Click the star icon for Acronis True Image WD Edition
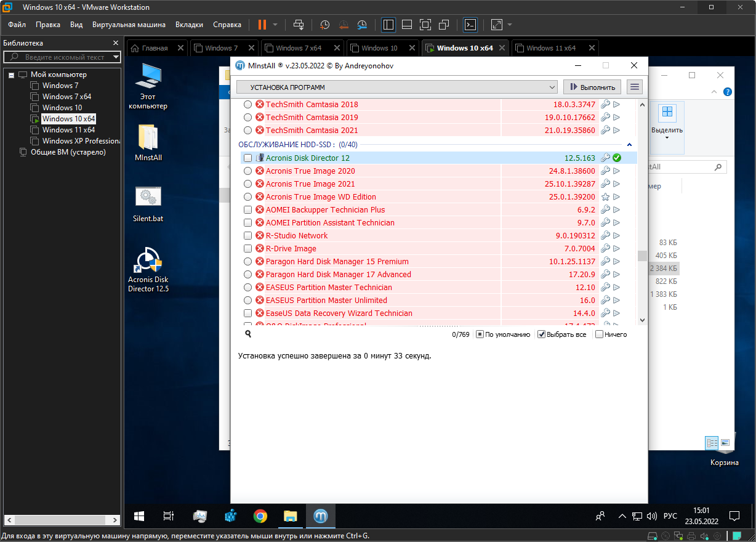This screenshot has height=542, width=756. [x=605, y=197]
